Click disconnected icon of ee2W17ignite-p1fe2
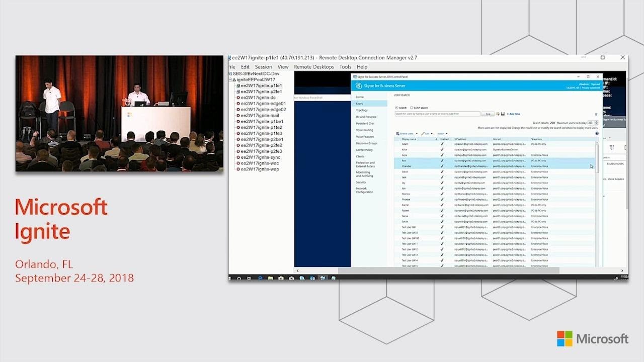 click(x=238, y=128)
